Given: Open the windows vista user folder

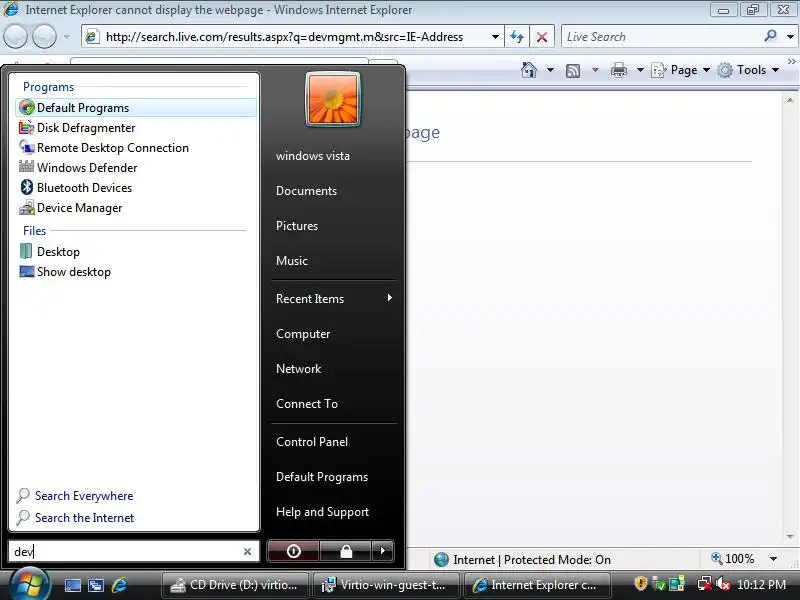Looking at the screenshot, I should (x=313, y=156).
